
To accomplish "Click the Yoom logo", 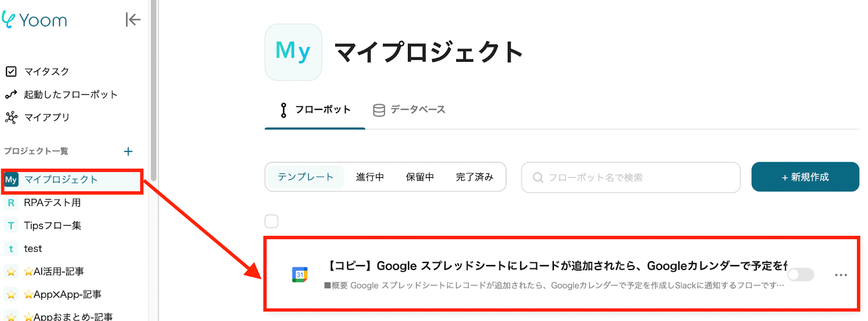I will [35, 20].
